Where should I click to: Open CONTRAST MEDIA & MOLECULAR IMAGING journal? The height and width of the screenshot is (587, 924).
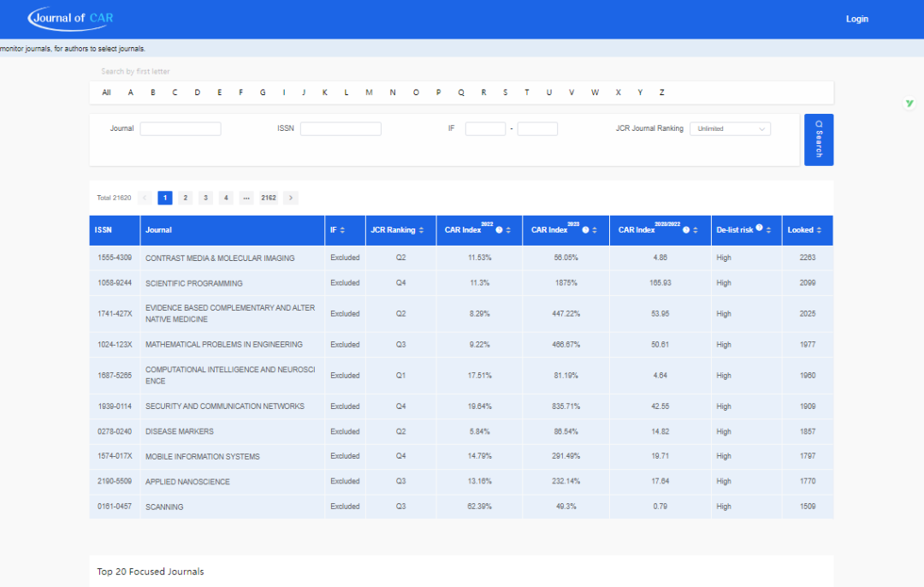(x=220, y=258)
